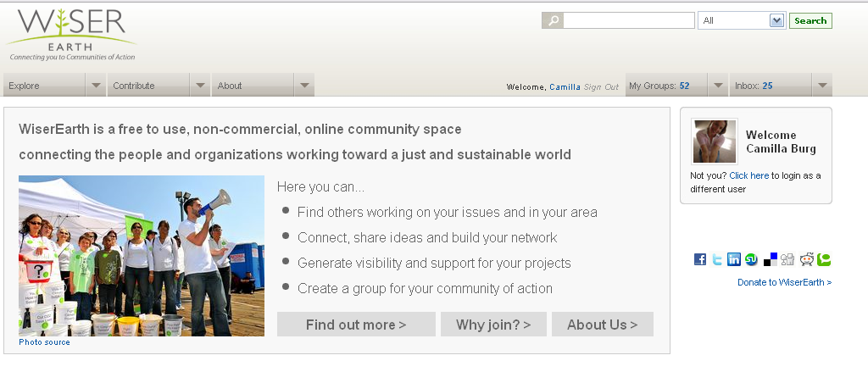The height and width of the screenshot is (372, 868).
Task: Click the 'Here you can...' text
Action: pyautogui.click(x=320, y=187)
